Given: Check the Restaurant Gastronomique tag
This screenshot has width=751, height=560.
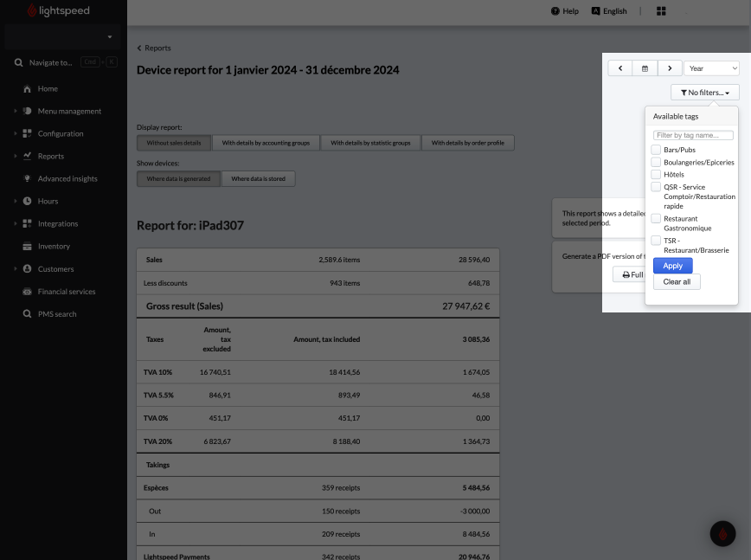Looking at the screenshot, I should 656,218.
